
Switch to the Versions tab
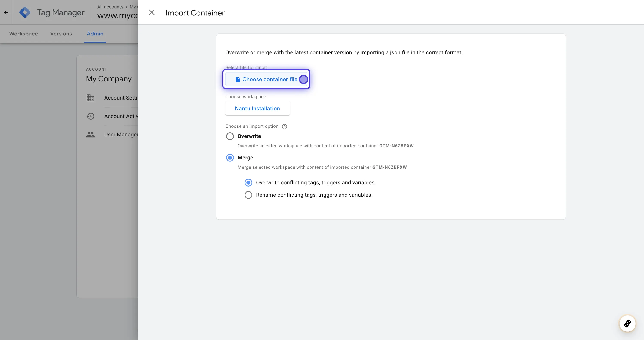[x=61, y=34]
